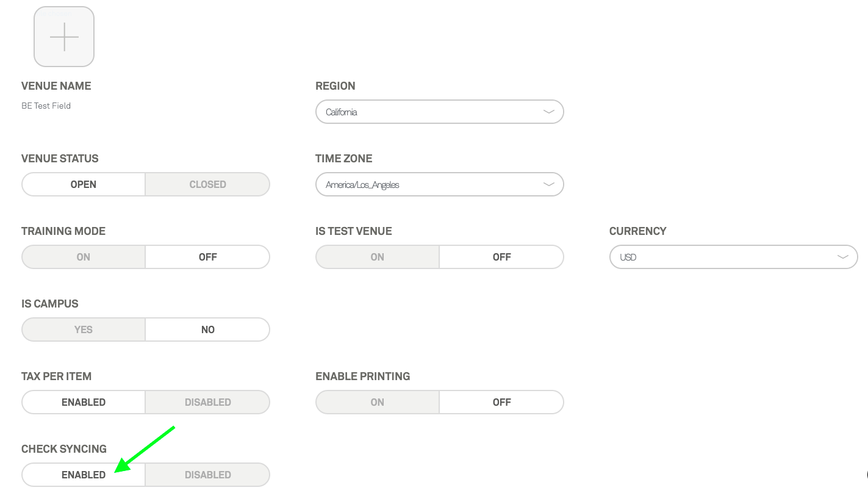Disable Tax Per Item

[207, 402]
